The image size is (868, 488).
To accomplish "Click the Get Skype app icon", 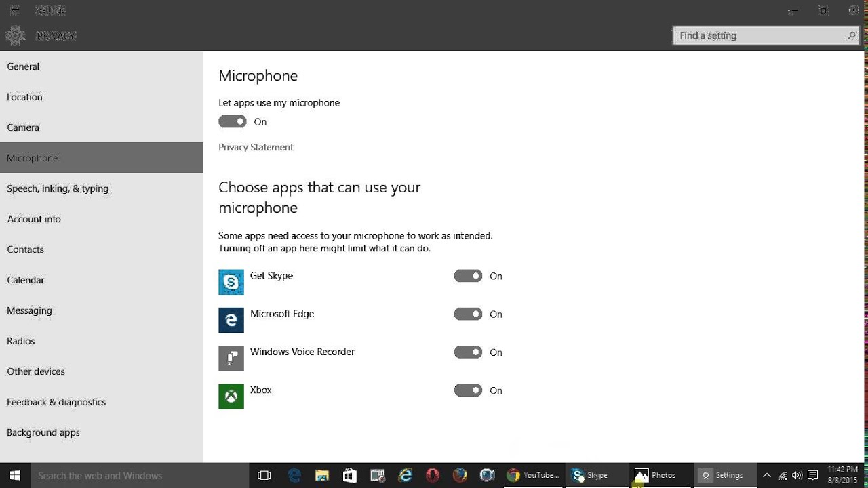I will tap(231, 282).
